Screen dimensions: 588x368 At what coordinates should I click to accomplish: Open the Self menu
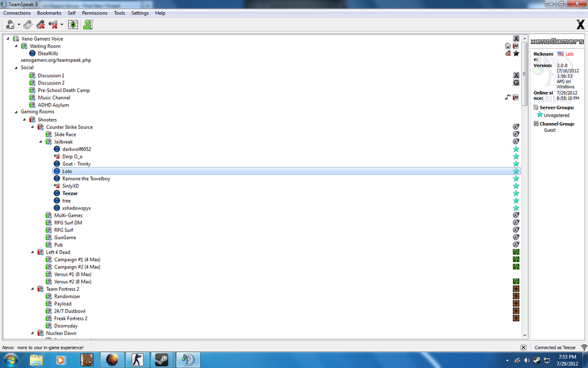pos(72,13)
